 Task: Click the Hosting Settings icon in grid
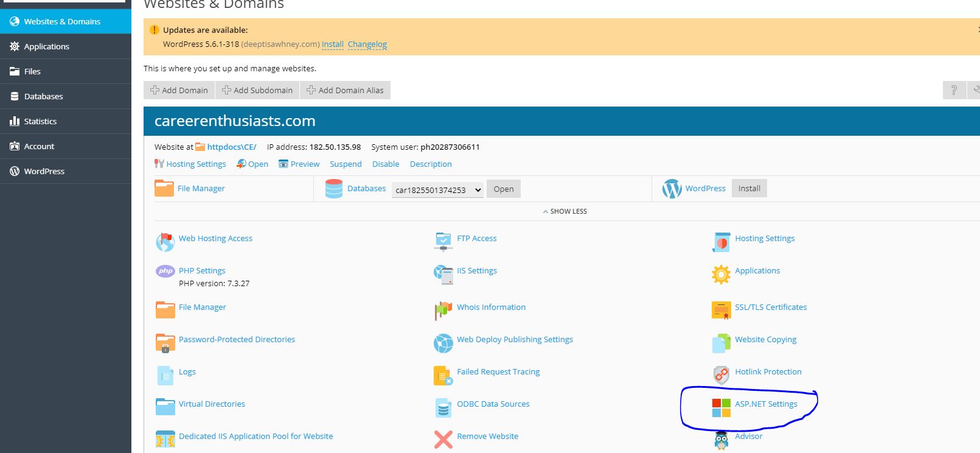[721, 242]
